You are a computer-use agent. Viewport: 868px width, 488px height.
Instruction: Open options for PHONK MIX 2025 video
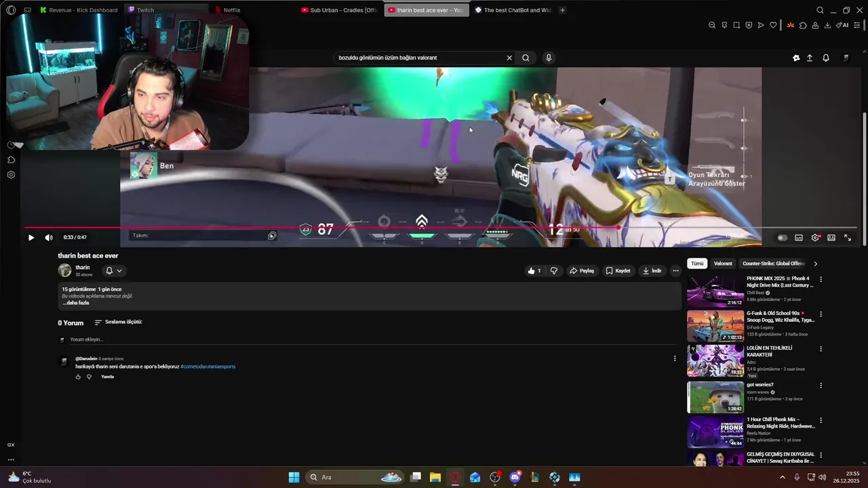pyautogui.click(x=821, y=279)
